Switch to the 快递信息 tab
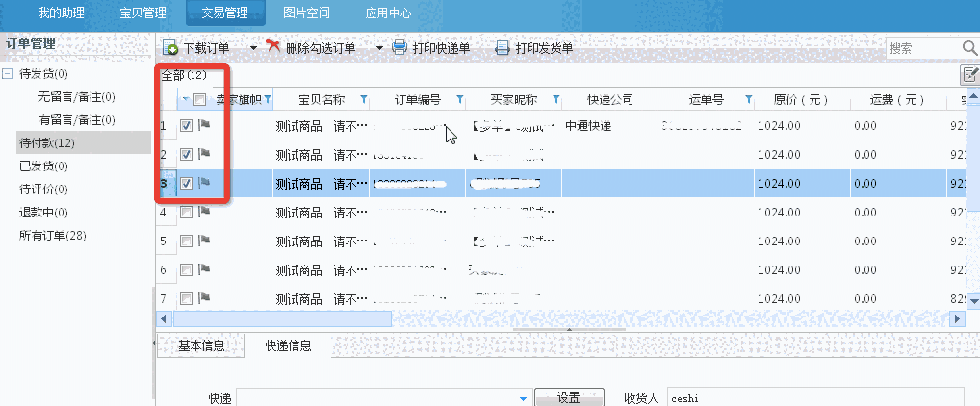This screenshot has height=406, width=980. tap(288, 345)
